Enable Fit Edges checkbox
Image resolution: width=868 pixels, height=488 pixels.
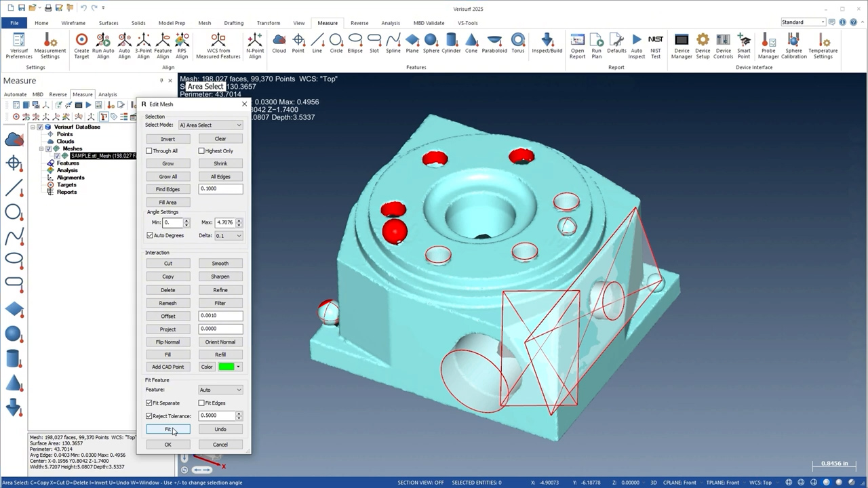(201, 403)
